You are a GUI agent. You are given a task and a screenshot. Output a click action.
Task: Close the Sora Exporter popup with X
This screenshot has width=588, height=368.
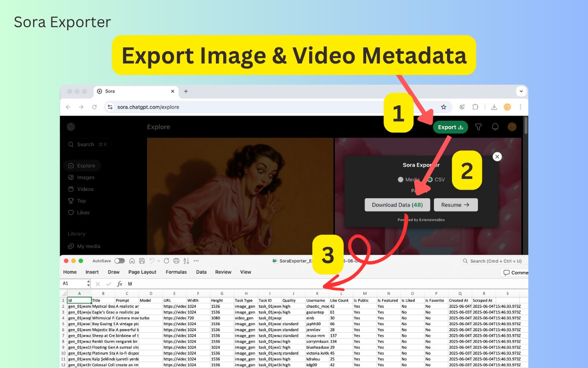pos(497,156)
